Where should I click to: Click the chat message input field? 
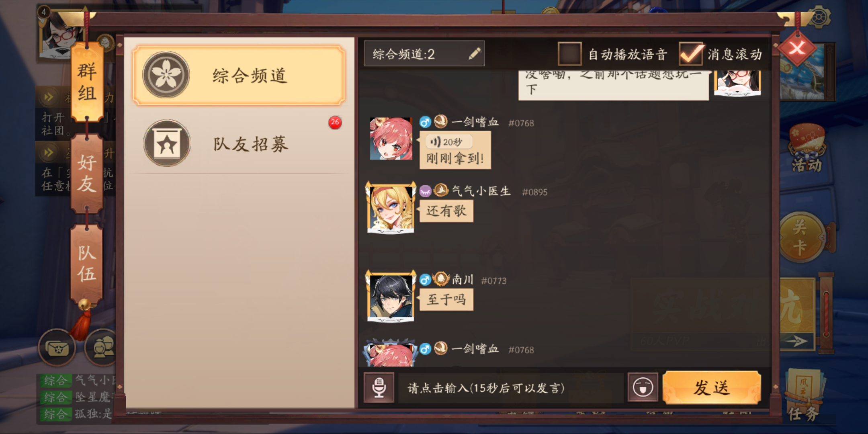pos(510,388)
